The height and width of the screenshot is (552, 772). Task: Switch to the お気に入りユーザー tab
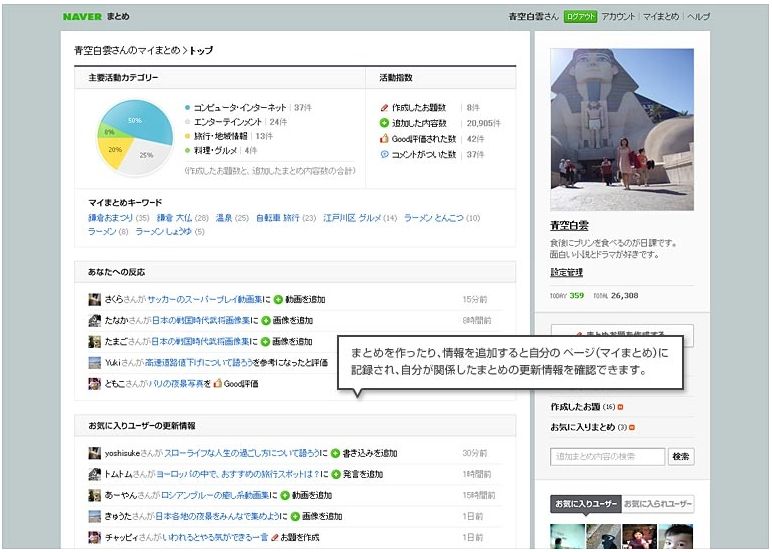(586, 504)
